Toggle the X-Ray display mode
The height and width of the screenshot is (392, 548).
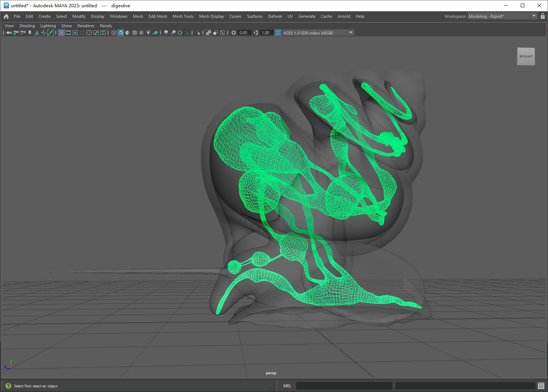tap(208, 33)
